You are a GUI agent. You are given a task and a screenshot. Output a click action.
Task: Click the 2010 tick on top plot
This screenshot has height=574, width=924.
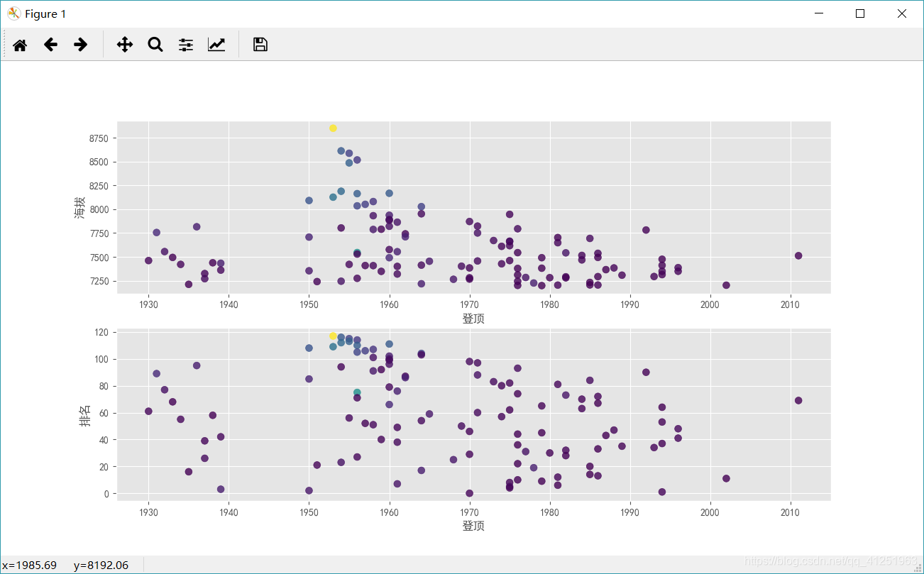coord(790,304)
